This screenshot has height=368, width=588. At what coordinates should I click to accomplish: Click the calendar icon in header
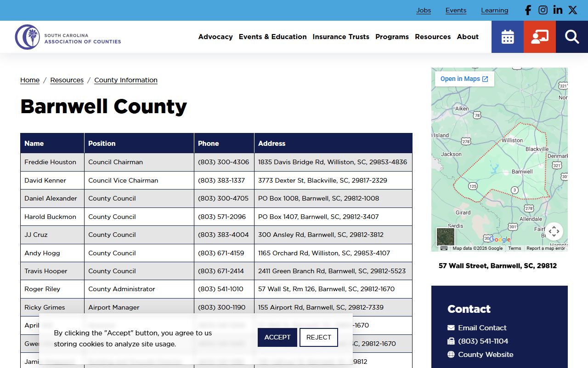[508, 37]
